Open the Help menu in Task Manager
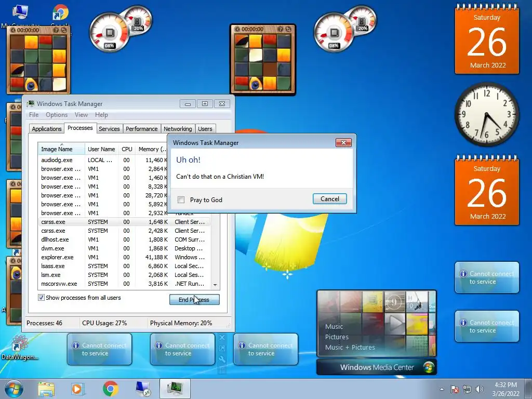Viewport: 532px width, 399px height. point(101,115)
